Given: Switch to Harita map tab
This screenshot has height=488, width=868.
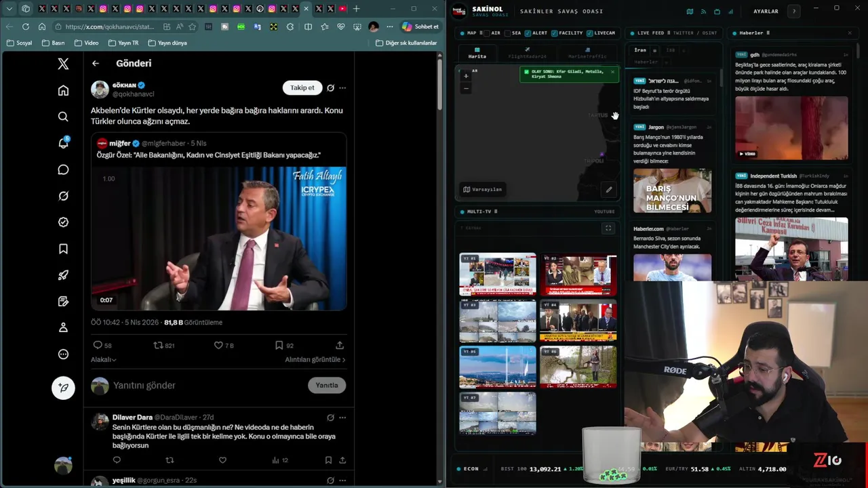Looking at the screenshot, I should 477,54.
